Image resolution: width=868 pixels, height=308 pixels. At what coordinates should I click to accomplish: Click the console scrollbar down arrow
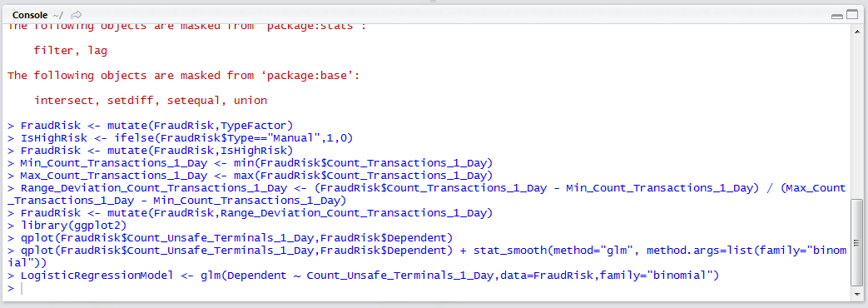[856, 296]
